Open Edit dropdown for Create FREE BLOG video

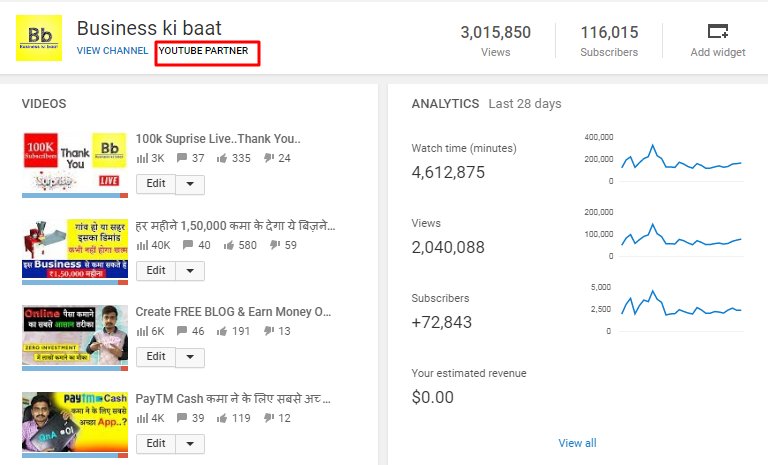(x=190, y=357)
